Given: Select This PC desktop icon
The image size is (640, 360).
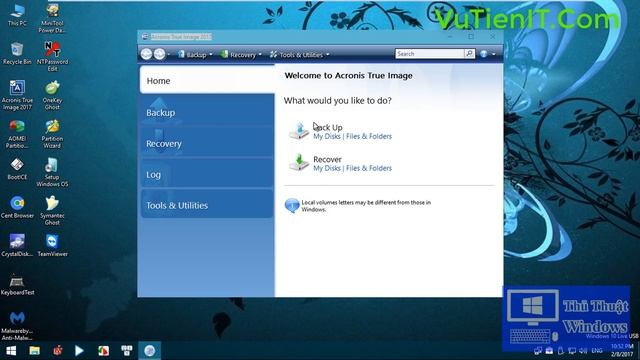Looking at the screenshot, I should click(x=17, y=15).
